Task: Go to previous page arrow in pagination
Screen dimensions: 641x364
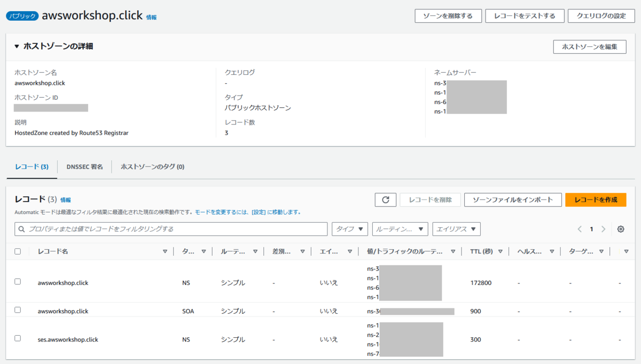Action: (x=580, y=229)
